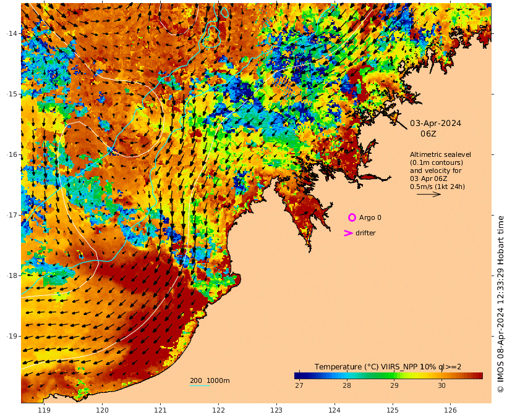
Task: Click the longitude axis label 124
Action: [334, 410]
